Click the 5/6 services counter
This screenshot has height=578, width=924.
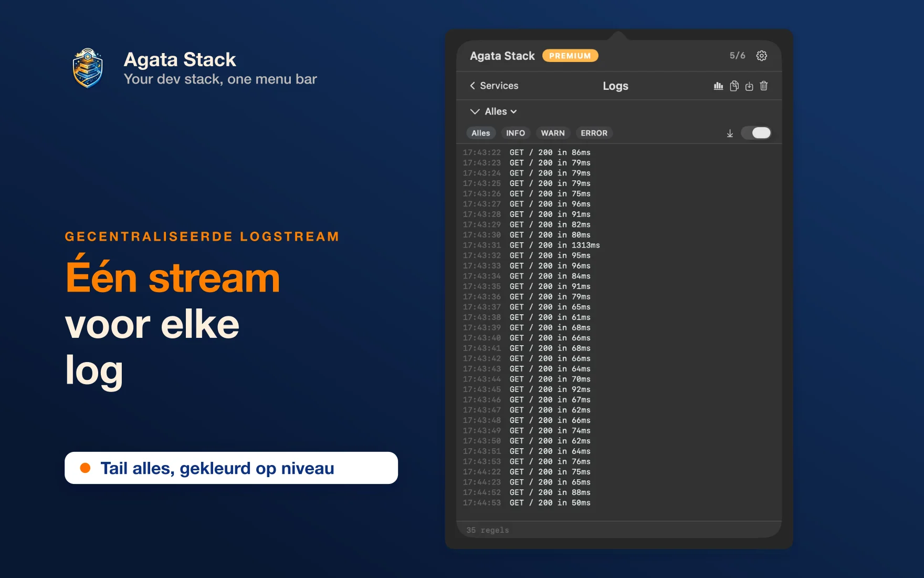737,56
